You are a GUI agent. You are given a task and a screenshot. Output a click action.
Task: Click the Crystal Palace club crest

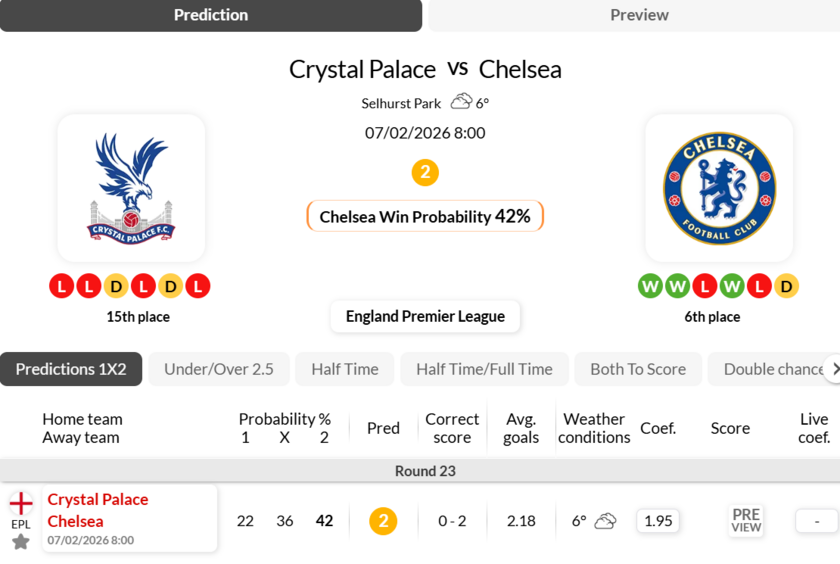131,188
